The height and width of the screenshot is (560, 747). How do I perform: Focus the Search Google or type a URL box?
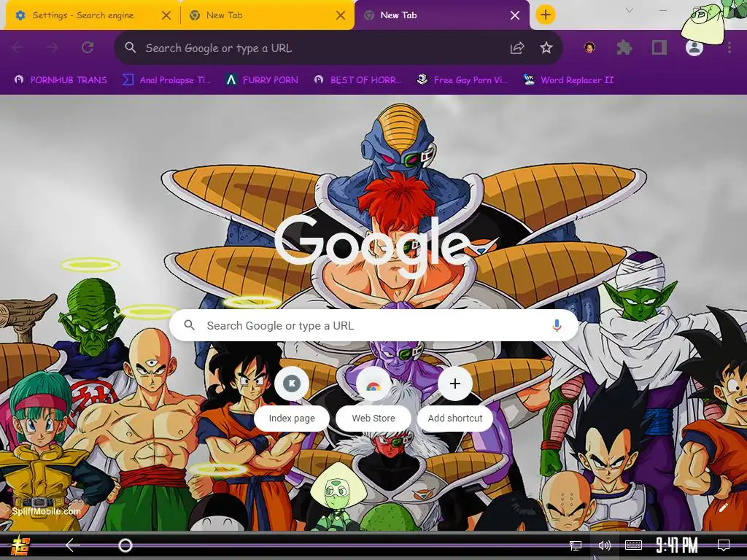(373, 326)
